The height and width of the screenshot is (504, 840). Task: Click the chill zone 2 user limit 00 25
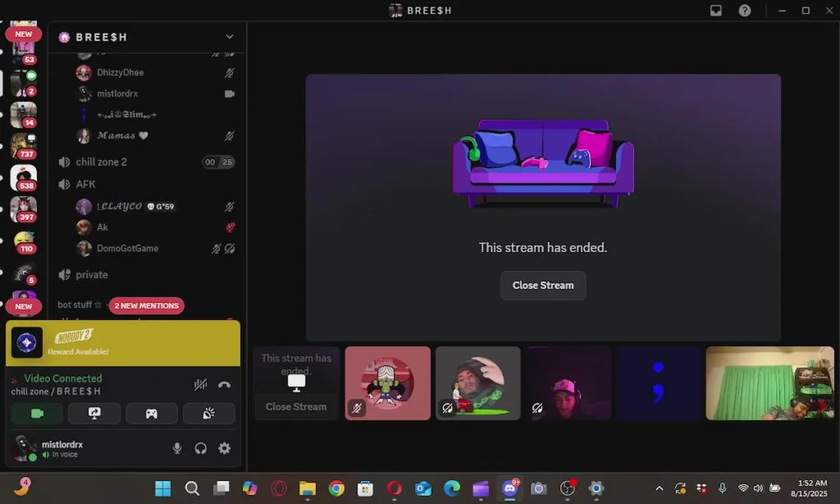coord(218,162)
